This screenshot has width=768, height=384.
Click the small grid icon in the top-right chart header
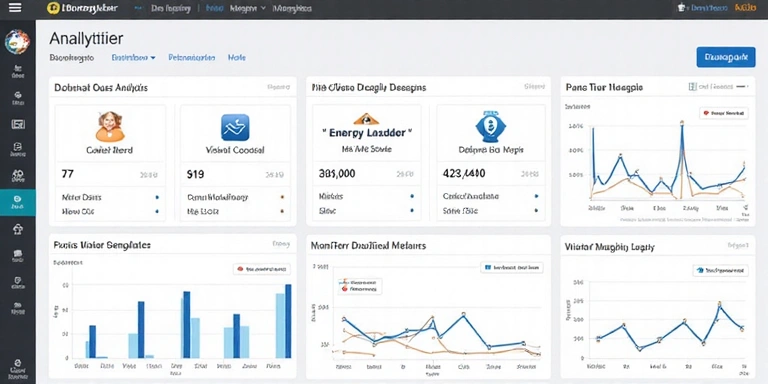coord(692,87)
